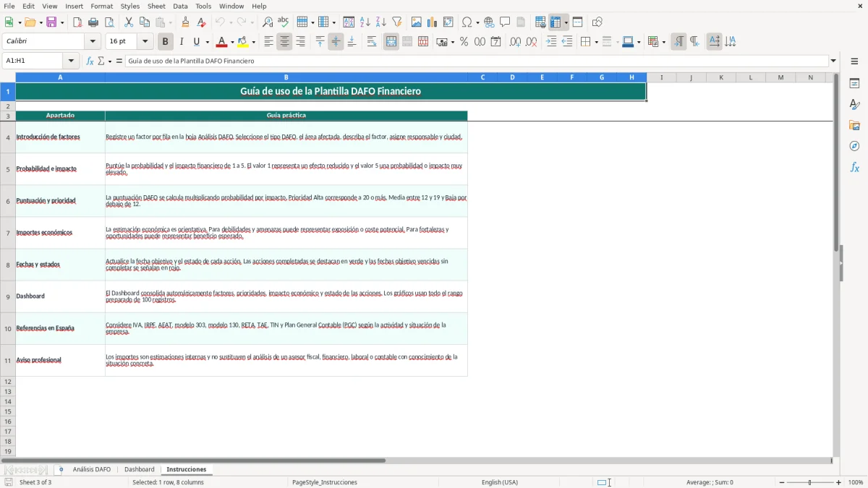Image resolution: width=868 pixels, height=488 pixels.
Task: Click Add Decimal Place icon
Action: [515, 42]
